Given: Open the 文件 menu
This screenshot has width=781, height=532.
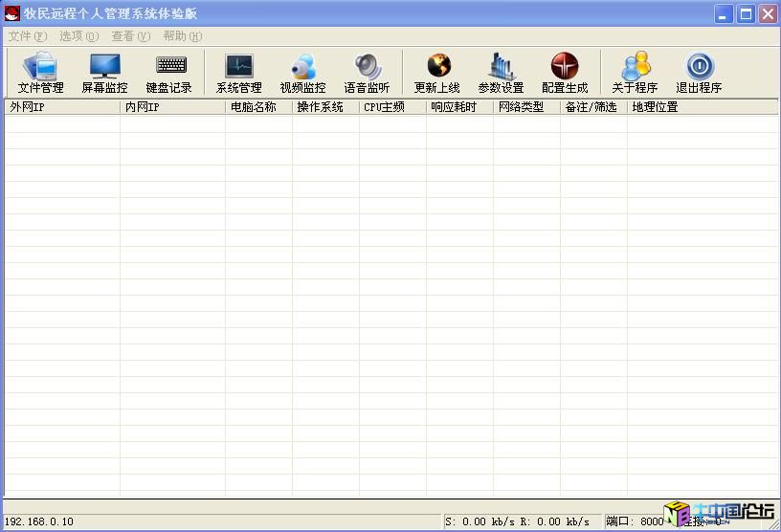Looking at the screenshot, I should coord(27,36).
